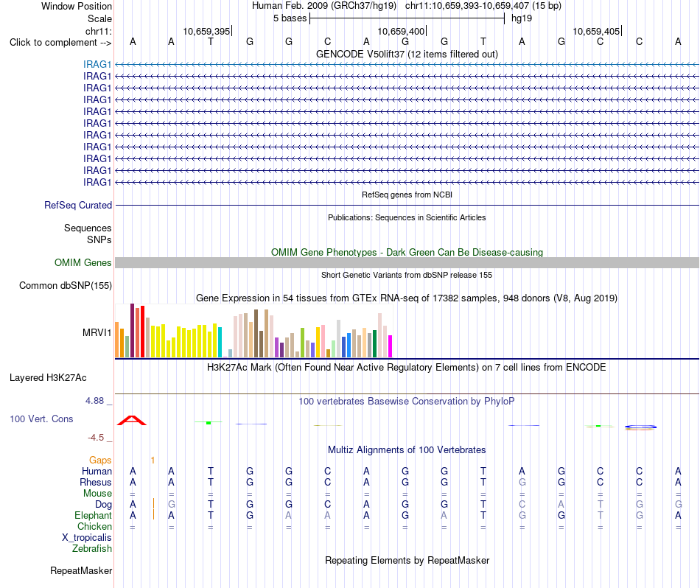Click the 10,659,405 ruler position marker

[x=597, y=31]
